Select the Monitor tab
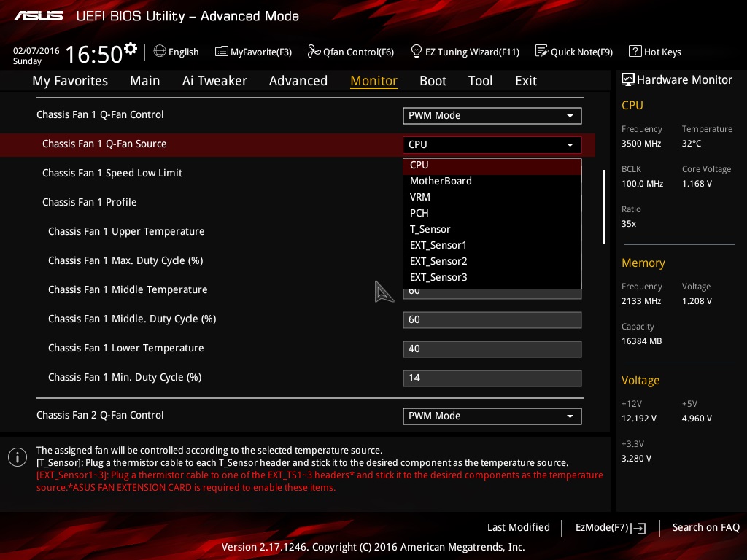747x560 pixels. pos(373,80)
